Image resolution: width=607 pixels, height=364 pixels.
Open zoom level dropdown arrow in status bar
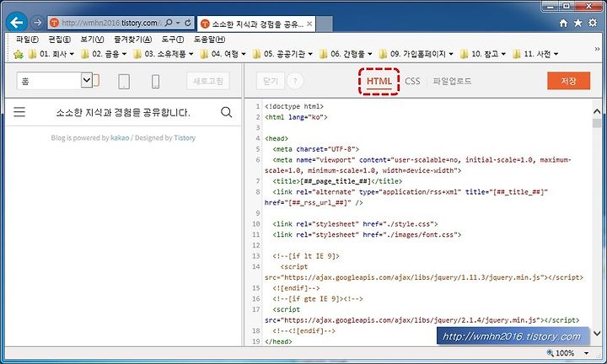(587, 353)
